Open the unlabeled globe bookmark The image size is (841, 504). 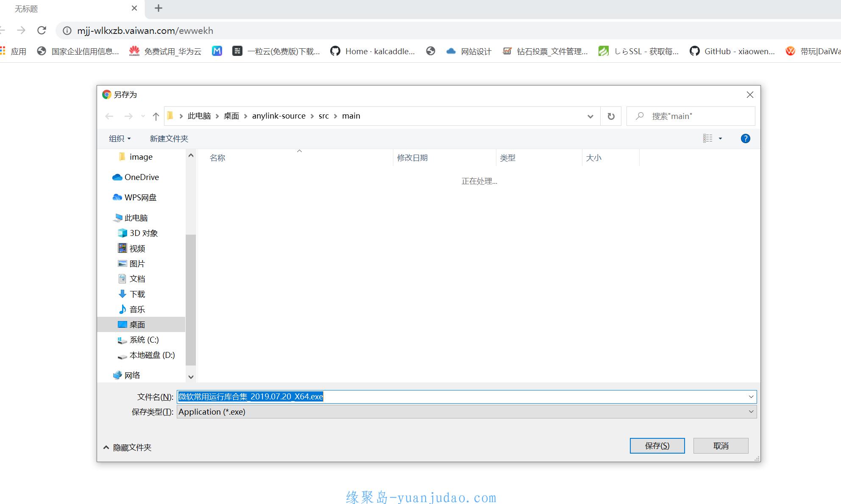click(x=431, y=51)
